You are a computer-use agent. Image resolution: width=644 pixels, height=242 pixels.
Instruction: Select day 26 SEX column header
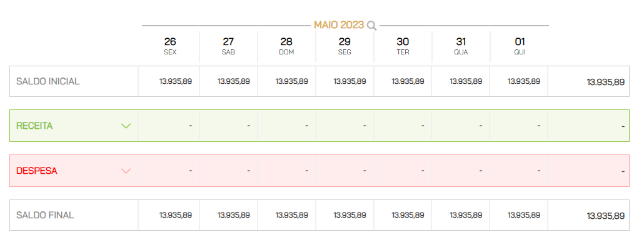tap(170, 46)
